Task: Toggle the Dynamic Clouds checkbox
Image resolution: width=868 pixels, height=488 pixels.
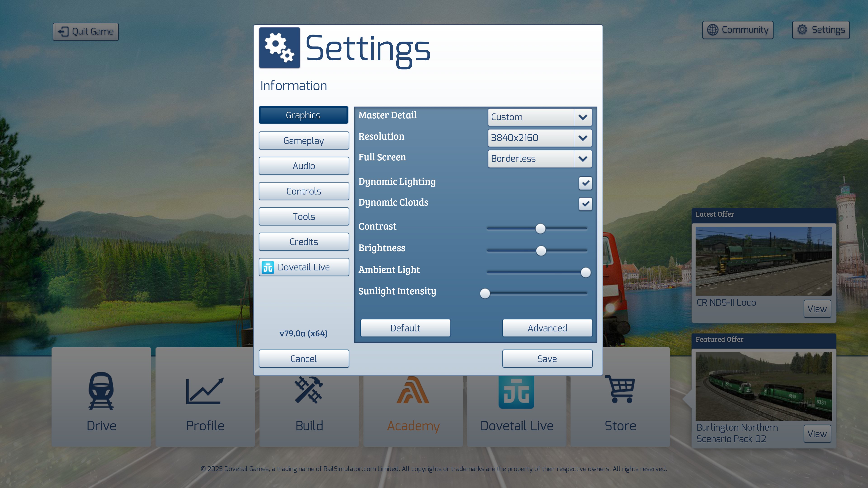Action: point(585,204)
